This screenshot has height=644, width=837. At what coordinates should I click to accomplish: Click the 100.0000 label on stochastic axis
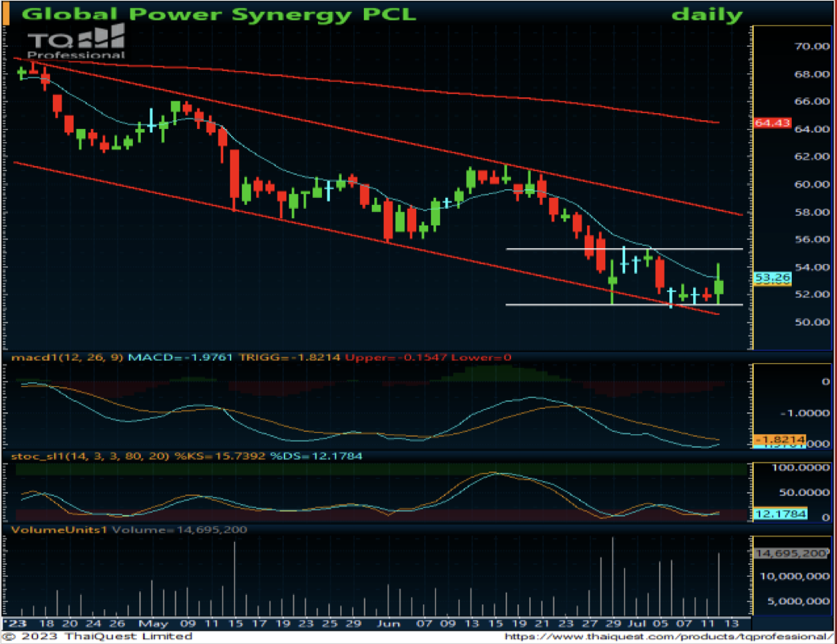click(801, 468)
